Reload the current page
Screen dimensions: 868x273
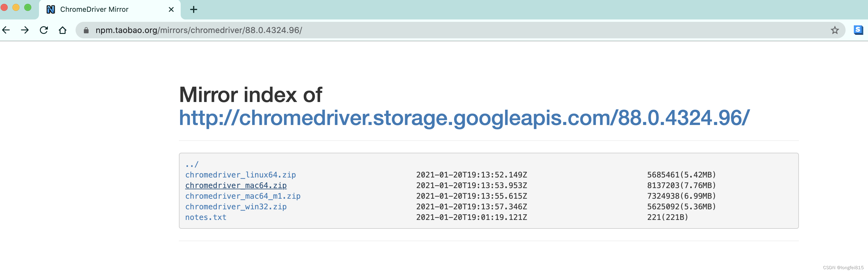click(44, 30)
